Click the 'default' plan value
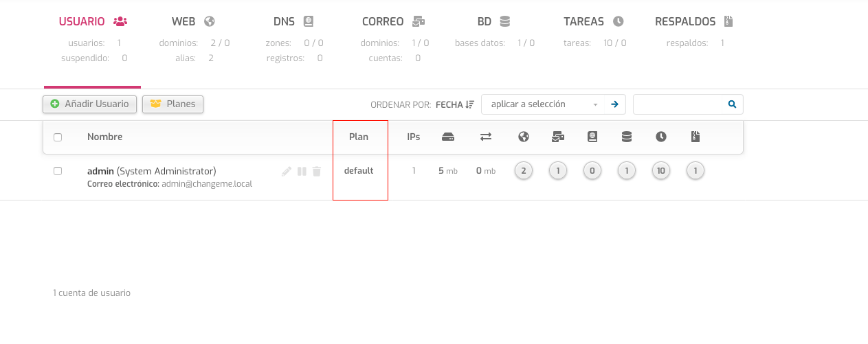The image size is (868, 344). coord(359,171)
